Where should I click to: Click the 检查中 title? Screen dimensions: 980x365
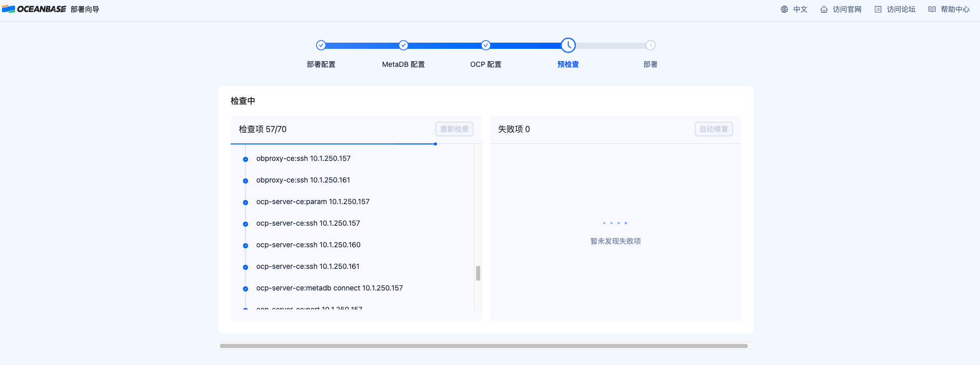(x=243, y=101)
